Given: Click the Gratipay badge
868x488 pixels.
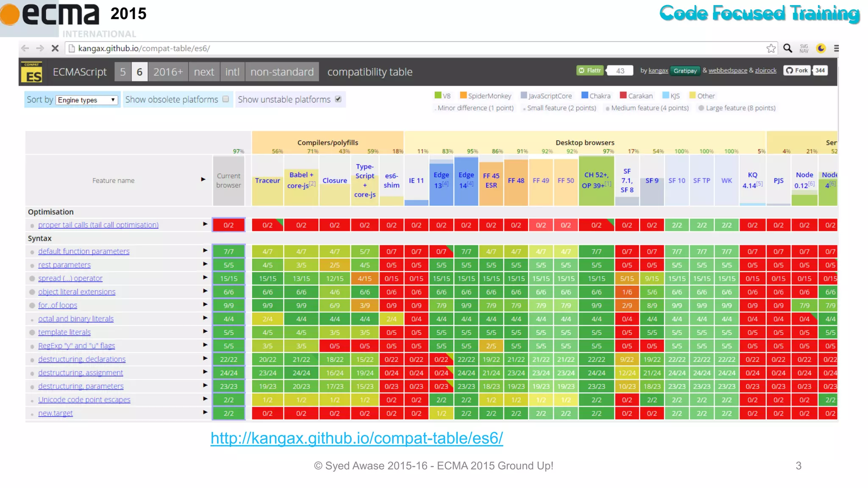Looking at the screenshot, I should point(685,71).
